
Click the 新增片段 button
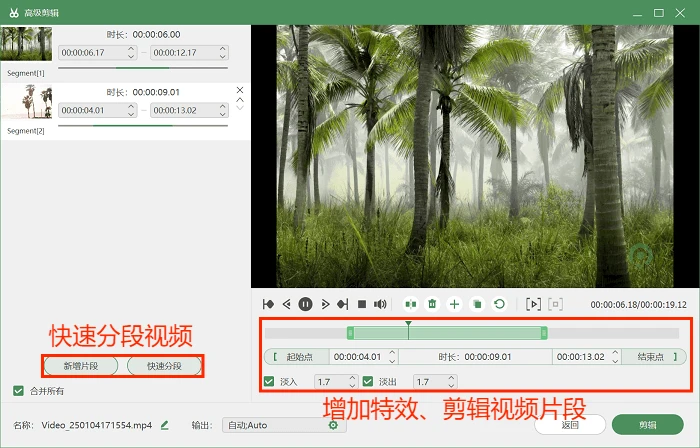pos(81,366)
